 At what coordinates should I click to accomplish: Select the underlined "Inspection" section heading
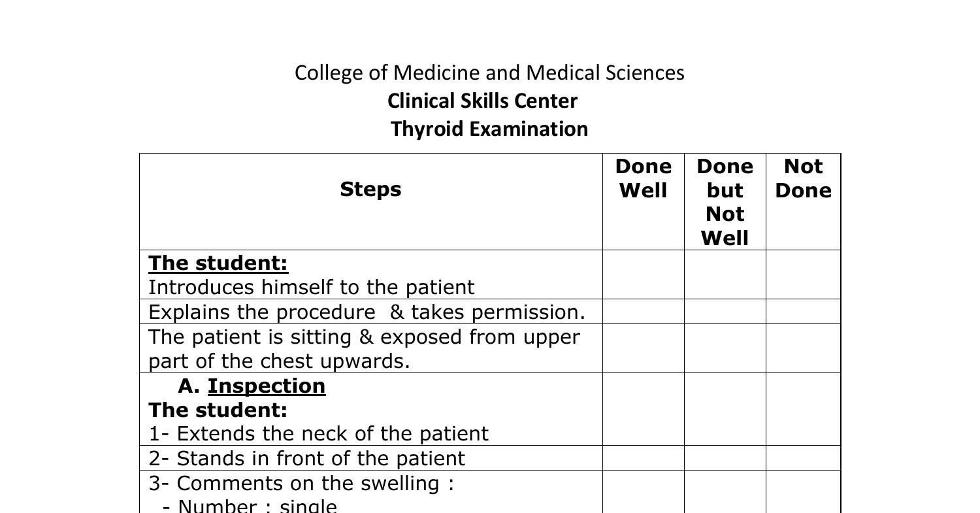pyautogui.click(x=267, y=386)
